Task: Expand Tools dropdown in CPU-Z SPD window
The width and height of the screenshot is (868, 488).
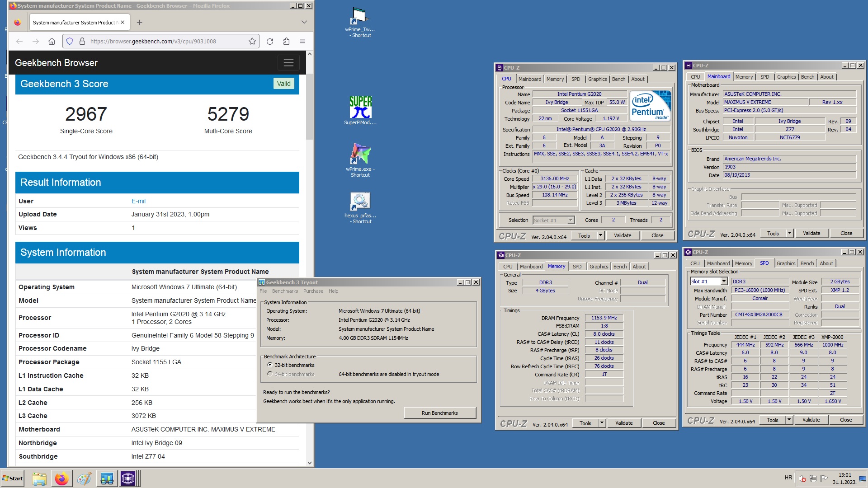Action: [789, 420]
